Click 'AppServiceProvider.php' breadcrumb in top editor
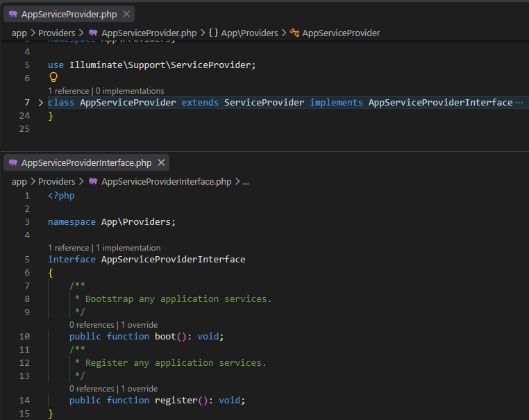 (149, 33)
